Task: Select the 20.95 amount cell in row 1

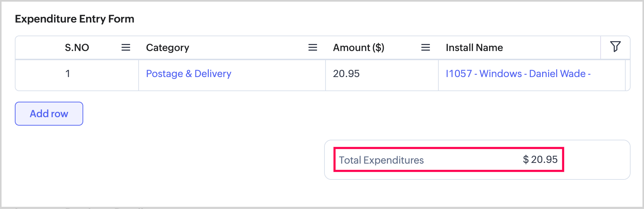Action: pyautogui.click(x=346, y=74)
